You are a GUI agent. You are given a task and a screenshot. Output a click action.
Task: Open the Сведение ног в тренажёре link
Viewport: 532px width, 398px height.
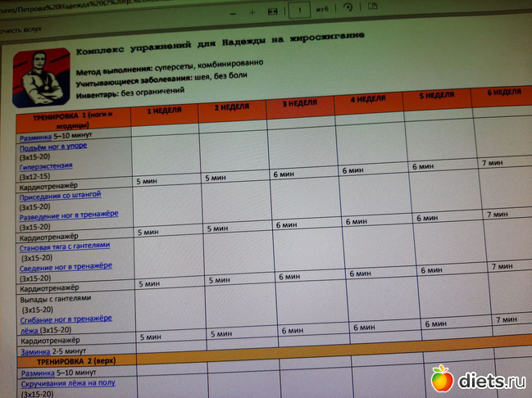tap(66, 266)
